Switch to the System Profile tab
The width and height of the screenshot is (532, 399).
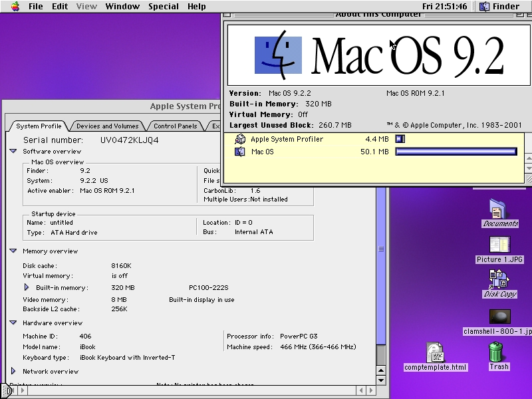point(39,126)
